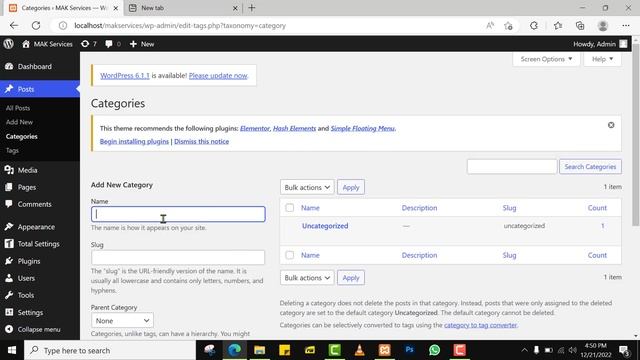
Task: Go back with the browser back arrow
Action: coord(14,25)
